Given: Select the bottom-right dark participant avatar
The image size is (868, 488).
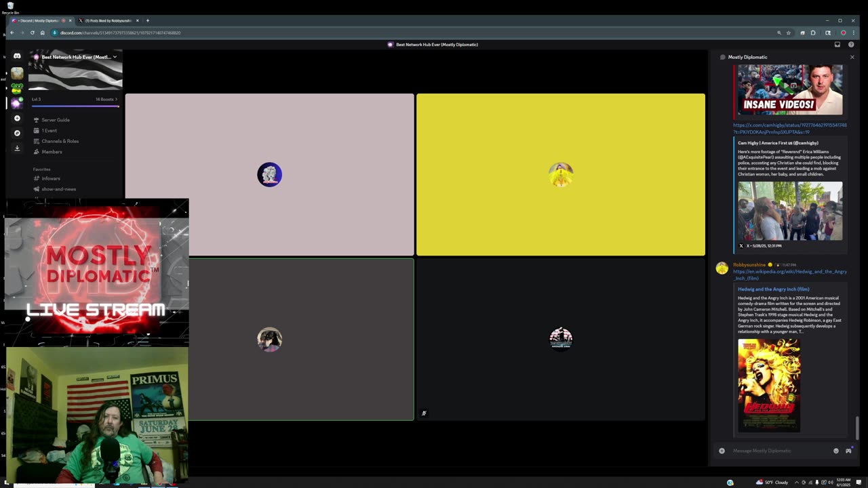Looking at the screenshot, I should point(561,338).
